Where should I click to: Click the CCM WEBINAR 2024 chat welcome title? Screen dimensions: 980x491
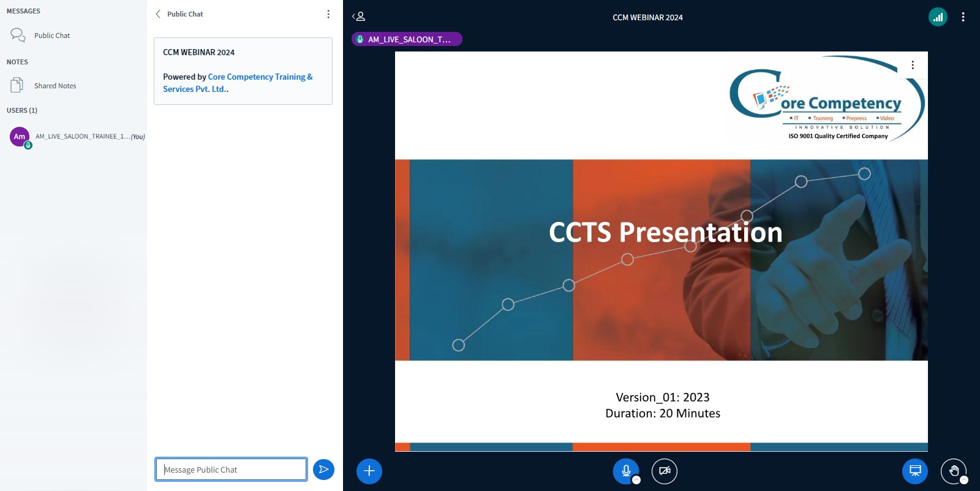point(198,52)
